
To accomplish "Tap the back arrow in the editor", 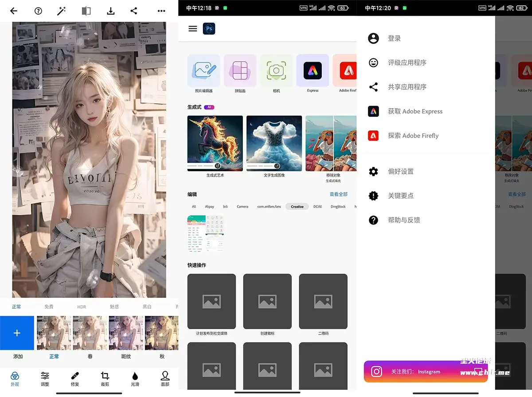I will [x=14, y=11].
